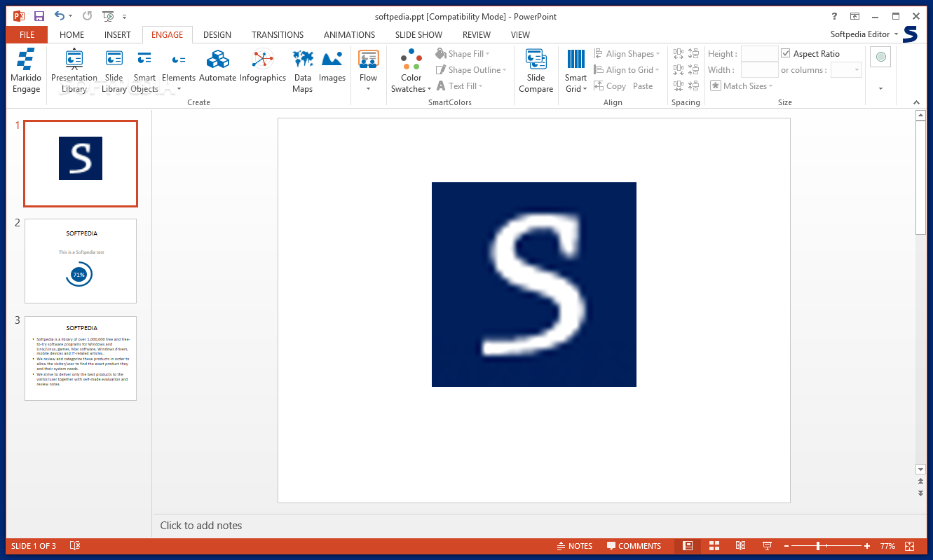
Task: Switch to the VIEW tab
Action: (x=520, y=34)
